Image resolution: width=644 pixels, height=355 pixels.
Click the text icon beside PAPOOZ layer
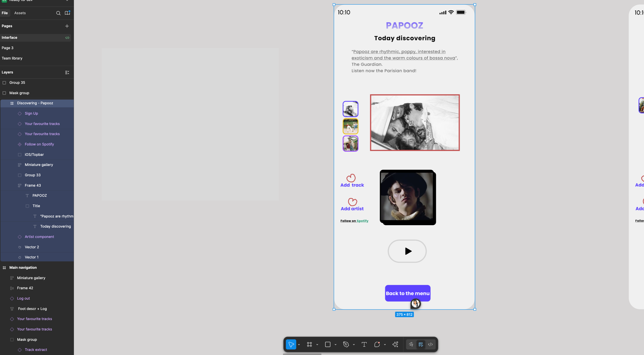27,196
